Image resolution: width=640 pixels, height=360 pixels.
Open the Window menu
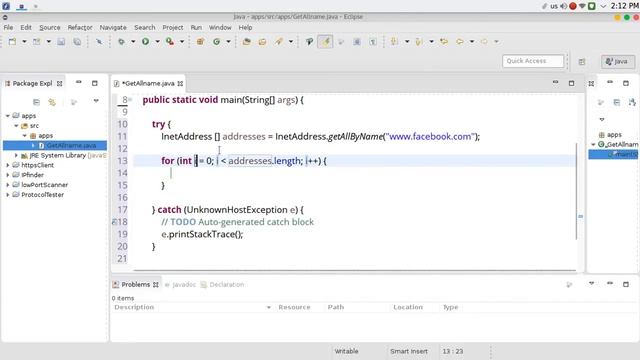tap(220, 27)
